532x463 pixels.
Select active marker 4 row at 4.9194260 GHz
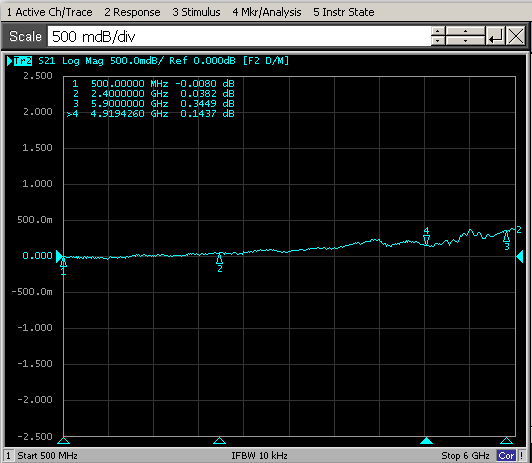[x=151, y=114]
